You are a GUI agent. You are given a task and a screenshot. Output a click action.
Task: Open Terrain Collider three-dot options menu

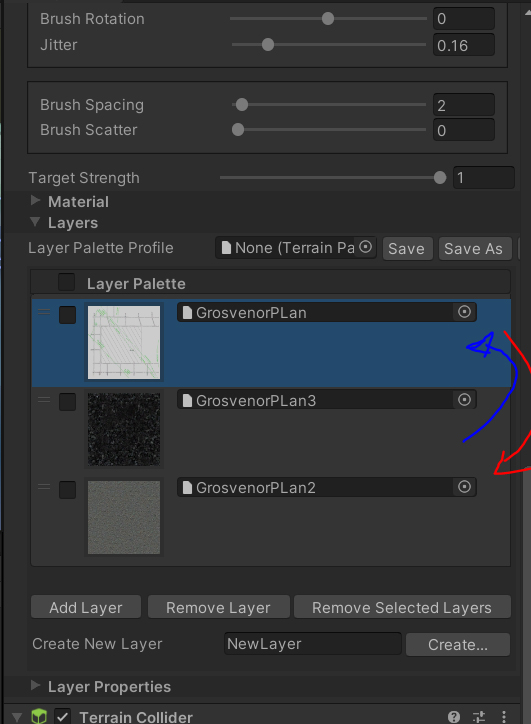coord(504,717)
